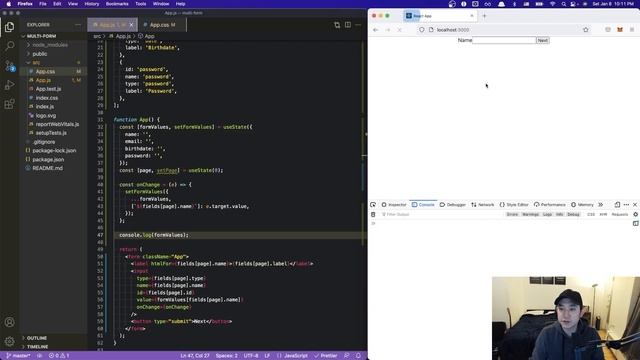Click the master branch in status bar
The image size is (640, 360).
[x=18, y=356]
